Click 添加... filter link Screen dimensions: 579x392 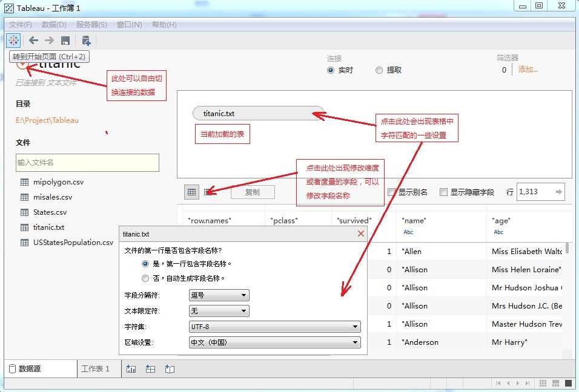pyautogui.click(x=528, y=70)
